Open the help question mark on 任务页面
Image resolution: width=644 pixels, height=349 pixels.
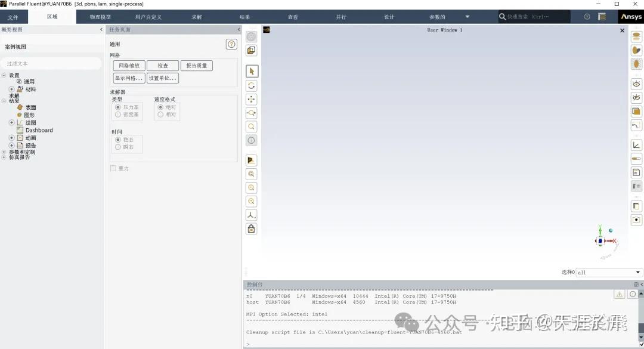tap(231, 44)
